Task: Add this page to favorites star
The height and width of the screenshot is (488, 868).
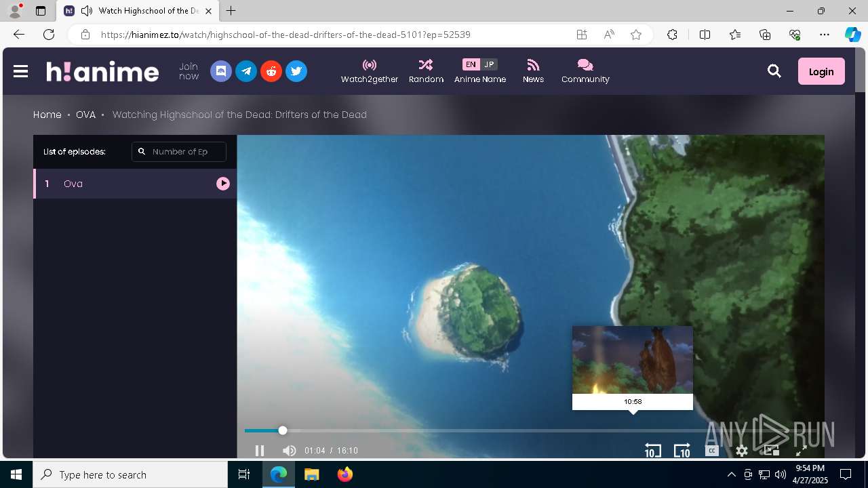Action: click(636, 35)
